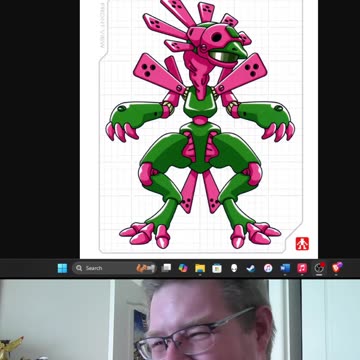Click the red robot logo stamp on the artwork

pos(302,244)
